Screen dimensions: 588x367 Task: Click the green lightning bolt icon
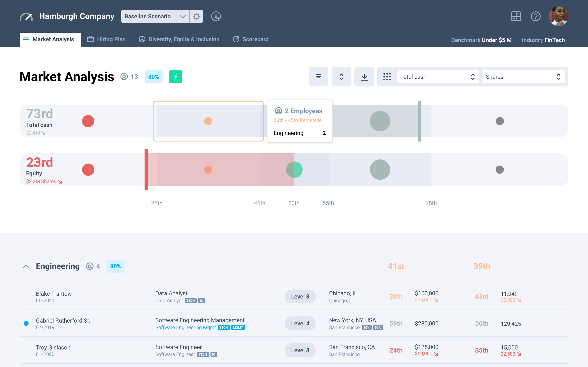point(175,76)
